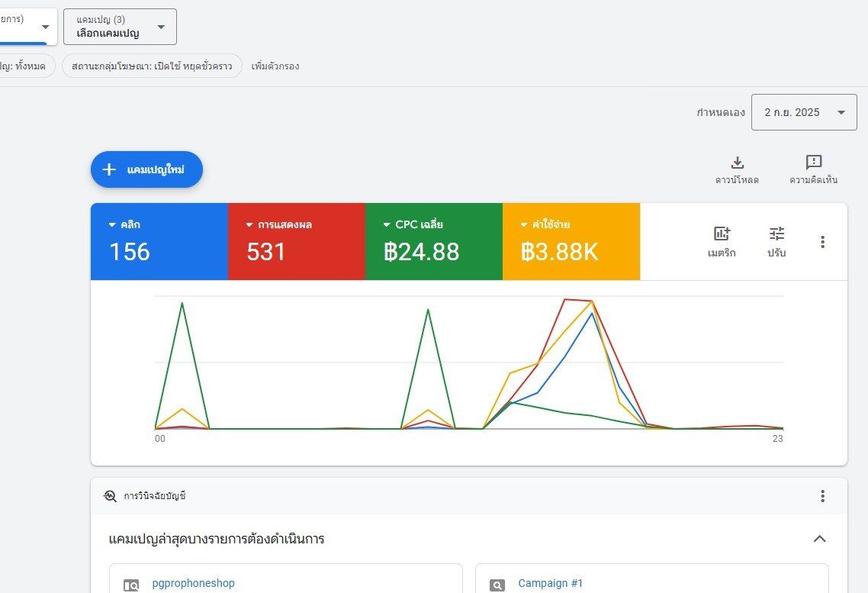868x593 pixels.
Task: Click the ad group status filter chip
Action: coord(153,66)
